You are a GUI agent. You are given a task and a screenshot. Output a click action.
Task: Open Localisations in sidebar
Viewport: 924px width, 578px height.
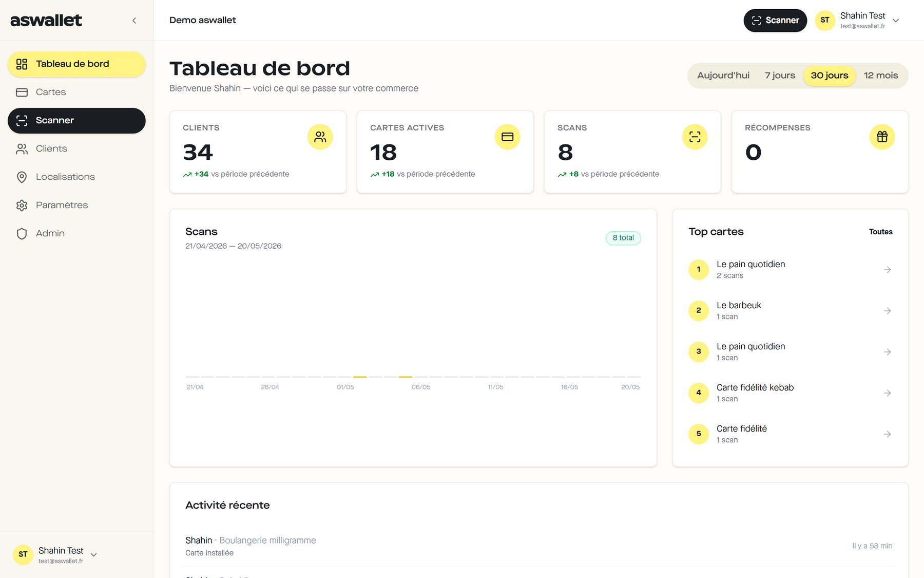[76, 177]
